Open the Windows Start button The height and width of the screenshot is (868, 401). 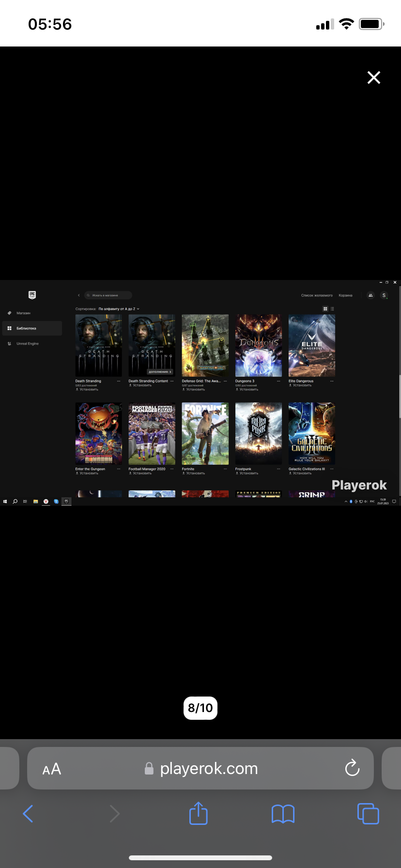point(5,501)
